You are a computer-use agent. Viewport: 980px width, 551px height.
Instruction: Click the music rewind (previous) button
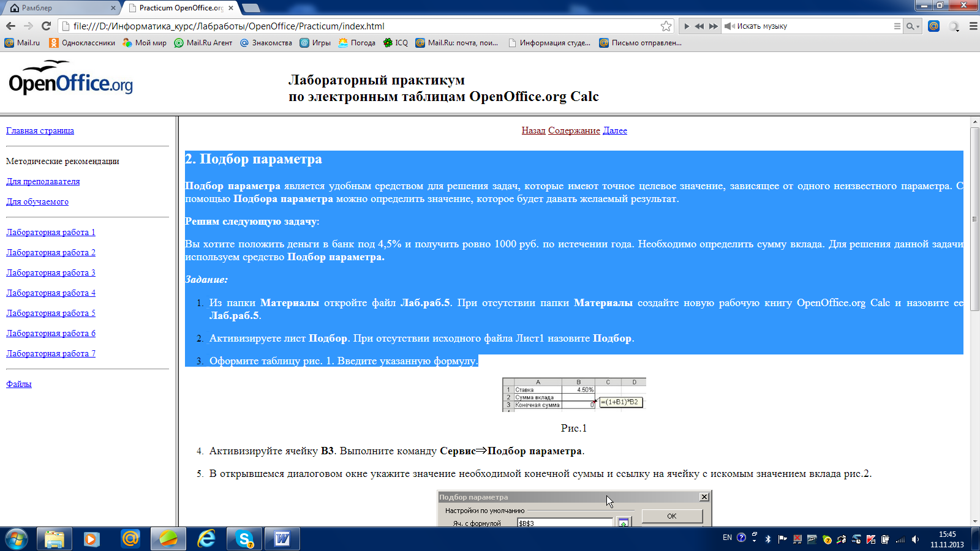pos(699,26)
